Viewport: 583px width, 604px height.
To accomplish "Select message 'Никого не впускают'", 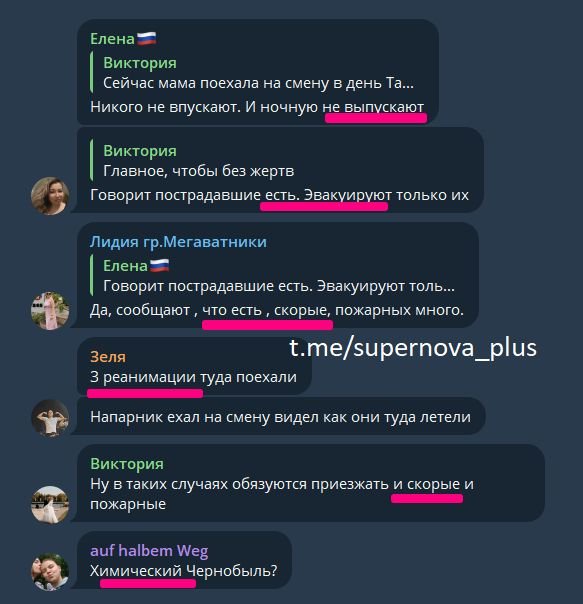I will 257,107.
